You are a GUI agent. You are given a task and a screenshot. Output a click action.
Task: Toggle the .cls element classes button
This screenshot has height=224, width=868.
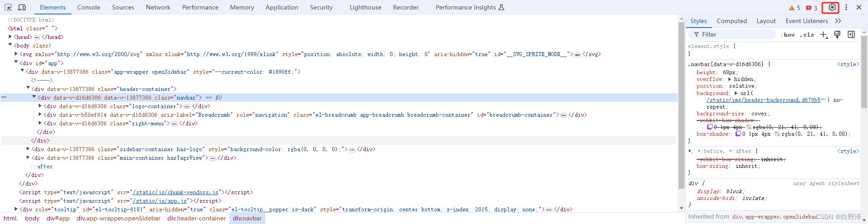[807, 35]
